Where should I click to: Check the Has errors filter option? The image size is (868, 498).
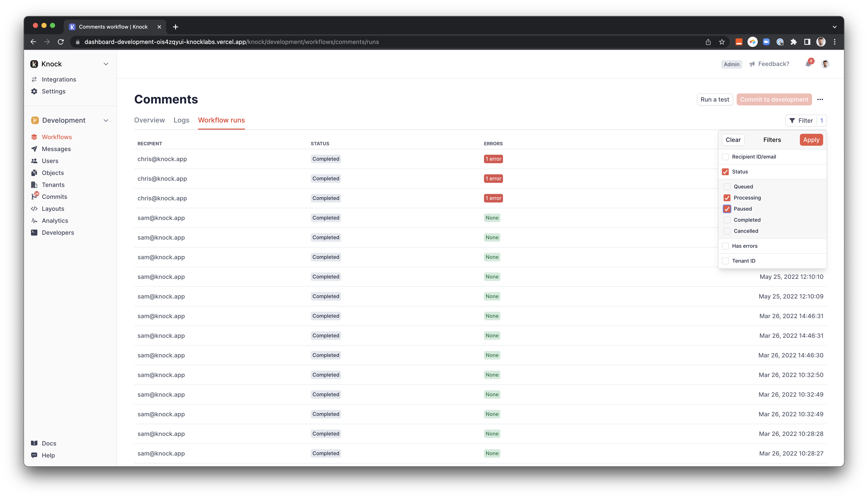pos(725,246)
